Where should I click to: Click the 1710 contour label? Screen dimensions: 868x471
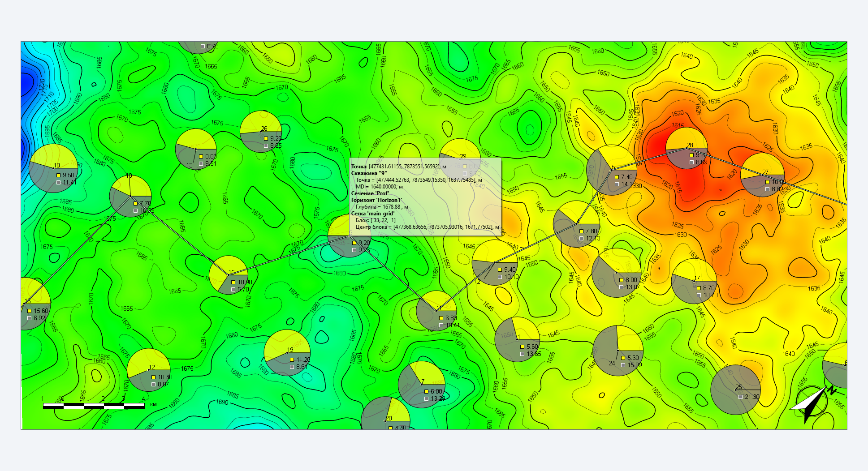pos(49,97)
